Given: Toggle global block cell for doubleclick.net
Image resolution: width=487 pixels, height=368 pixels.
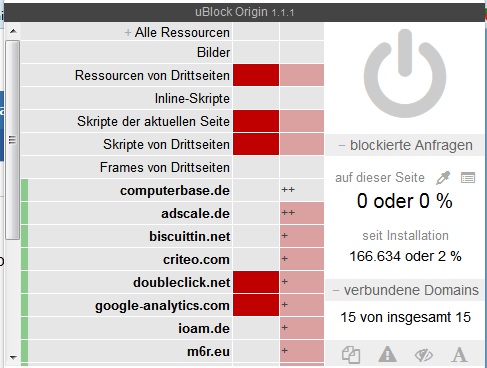Looking at the screenshot, I should pos(256,282).
